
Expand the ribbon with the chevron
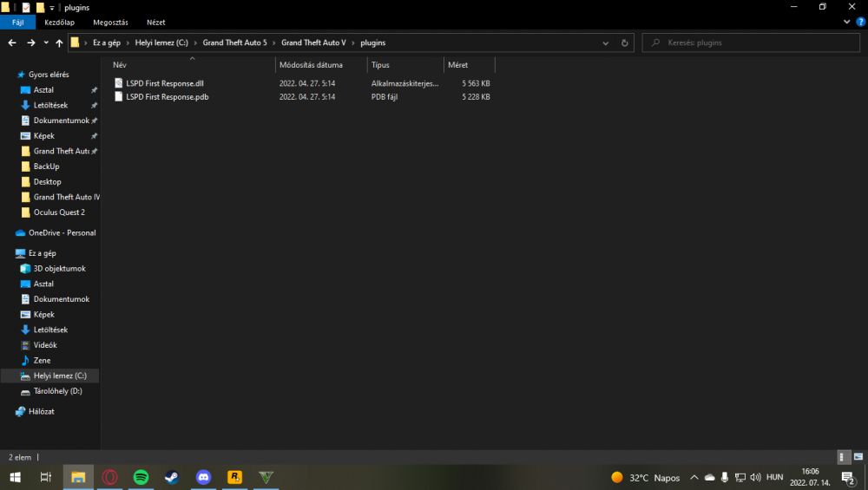(x=846, y=23)
